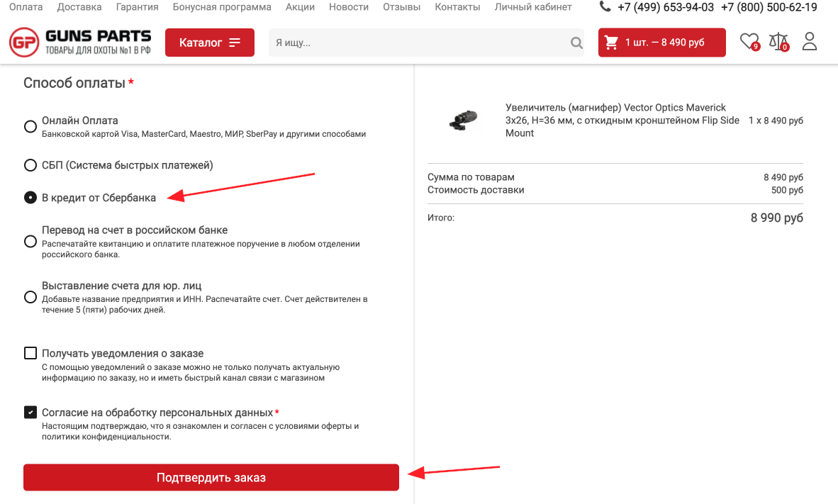Open Vector Optics Maverick product title
The height and width of the screenshot is (504, 838).
(622, 121)
